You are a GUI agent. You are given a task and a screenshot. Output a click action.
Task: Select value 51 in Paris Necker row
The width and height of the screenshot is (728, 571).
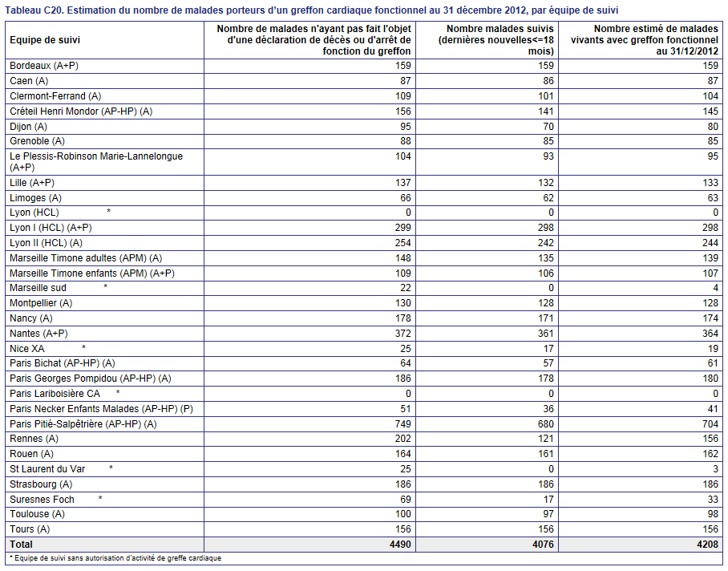[x=406, y=409]
